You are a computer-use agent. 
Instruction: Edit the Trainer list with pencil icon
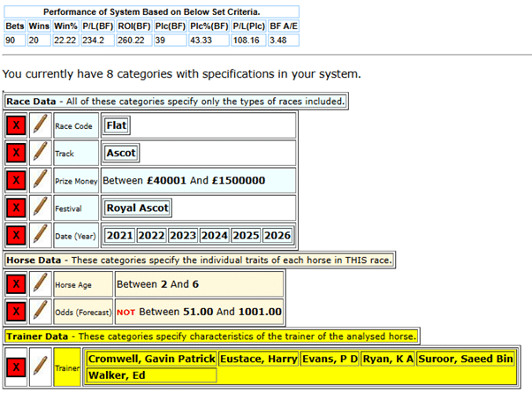click(x=41, y=367)
